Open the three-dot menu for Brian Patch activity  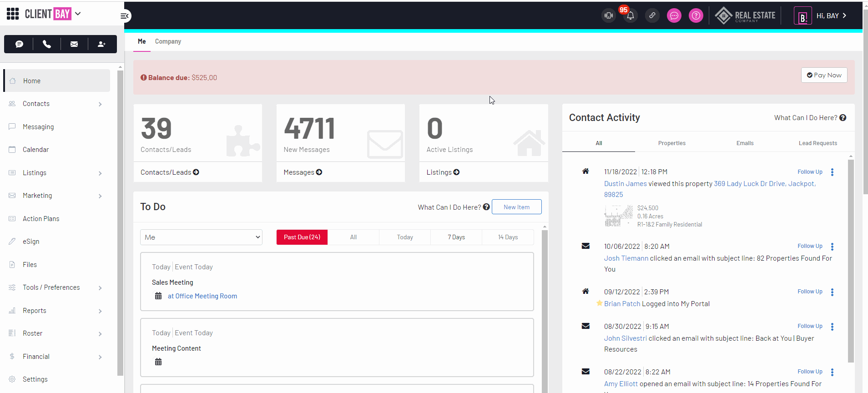(x=832, y=292)
